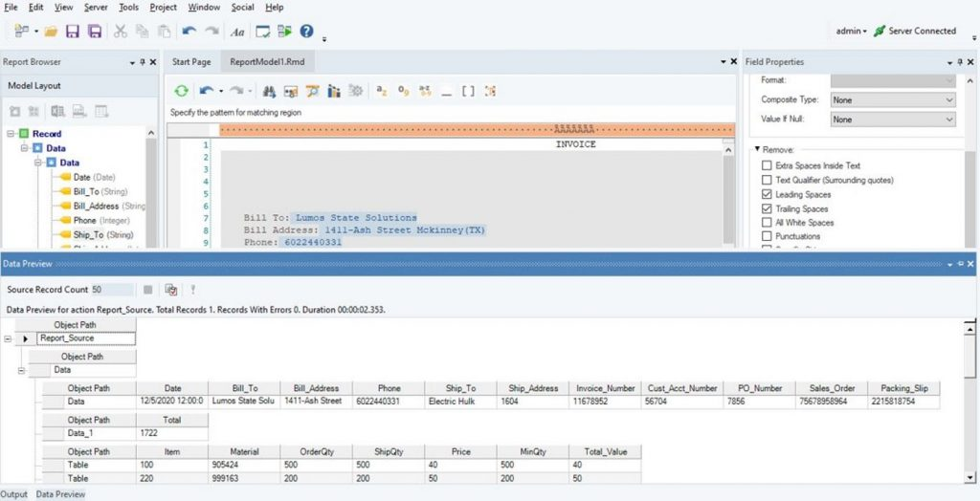Click the open folder icon in main toolbar
The width and height of the screenshot is (980, 501).
(x=51, y=32)
